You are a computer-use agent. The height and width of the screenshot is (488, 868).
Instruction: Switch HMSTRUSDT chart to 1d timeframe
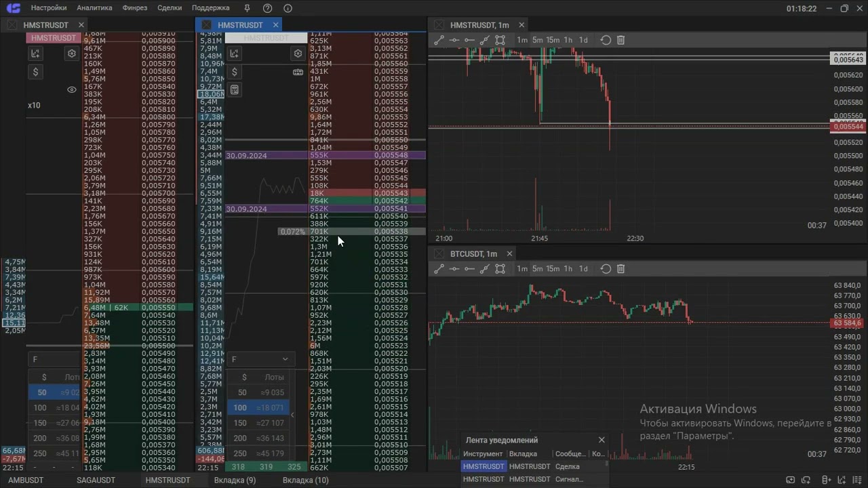[583, 40]
